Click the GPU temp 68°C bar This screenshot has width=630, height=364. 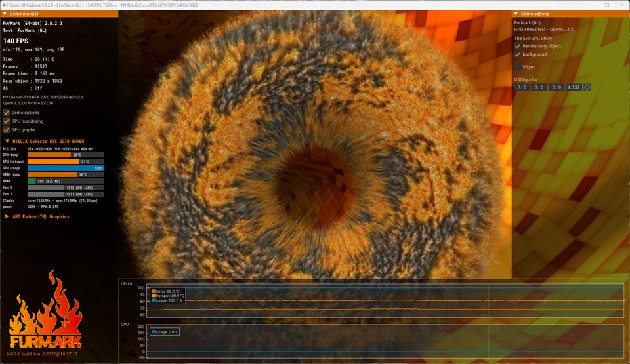tap(66, 155)
